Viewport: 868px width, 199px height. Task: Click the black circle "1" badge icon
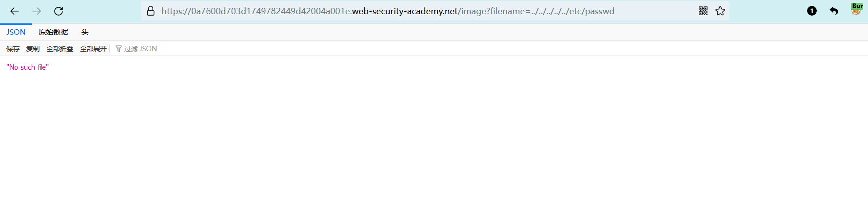coord(811,11)
